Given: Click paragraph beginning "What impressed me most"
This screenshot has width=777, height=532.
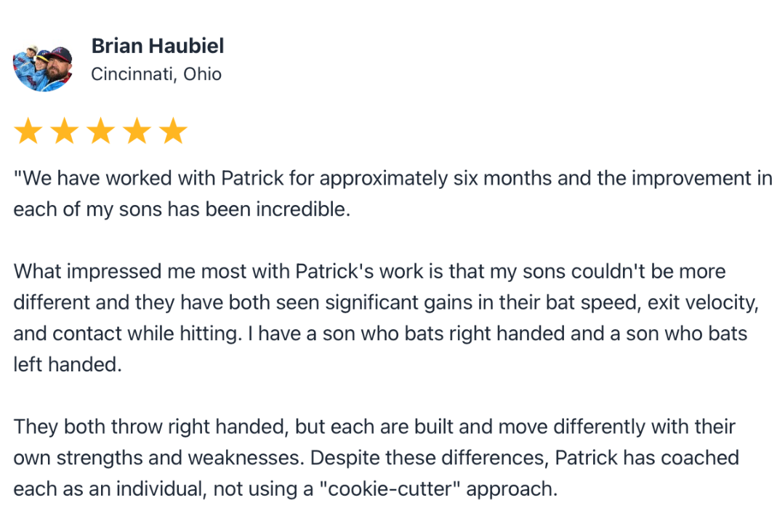Looking at the screenshot, I should click(x=385, y=318).
